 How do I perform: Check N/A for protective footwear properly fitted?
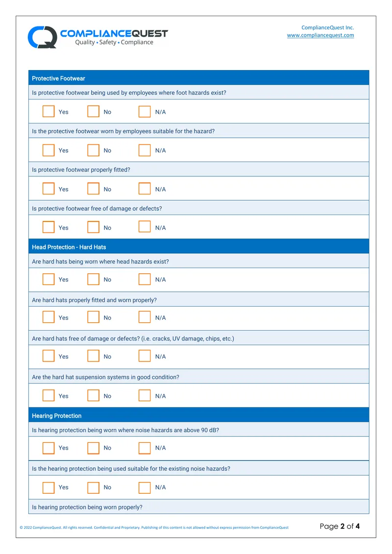[145, 188]
